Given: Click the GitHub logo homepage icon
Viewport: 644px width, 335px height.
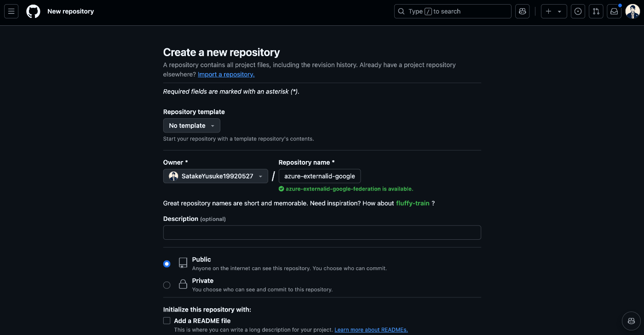Looking at the screenshot, I should coord(33,12).
